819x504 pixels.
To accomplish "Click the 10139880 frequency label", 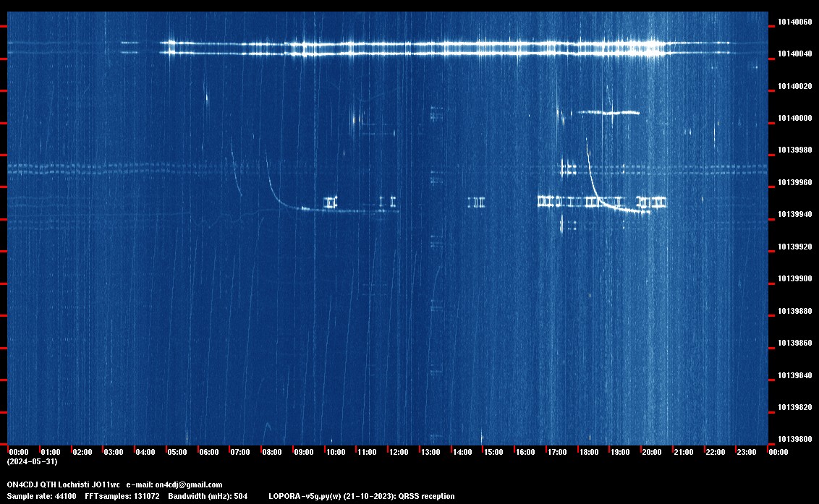I will 795,311.
